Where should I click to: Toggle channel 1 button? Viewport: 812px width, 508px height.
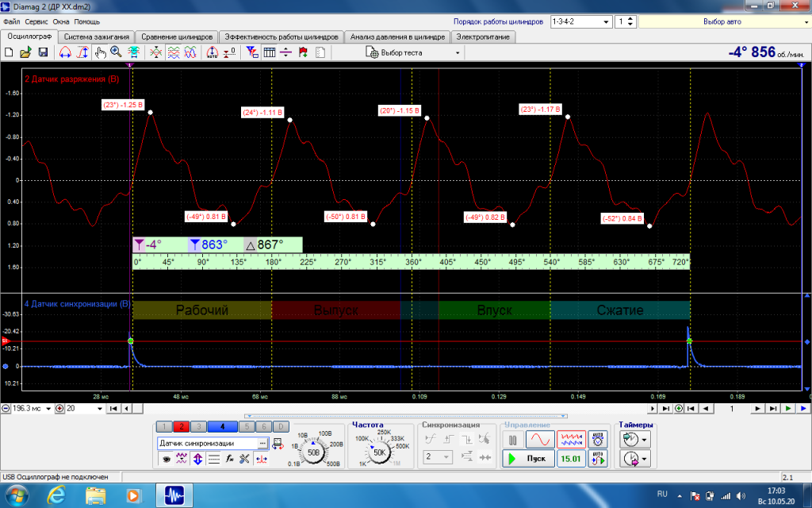(163, 426)
